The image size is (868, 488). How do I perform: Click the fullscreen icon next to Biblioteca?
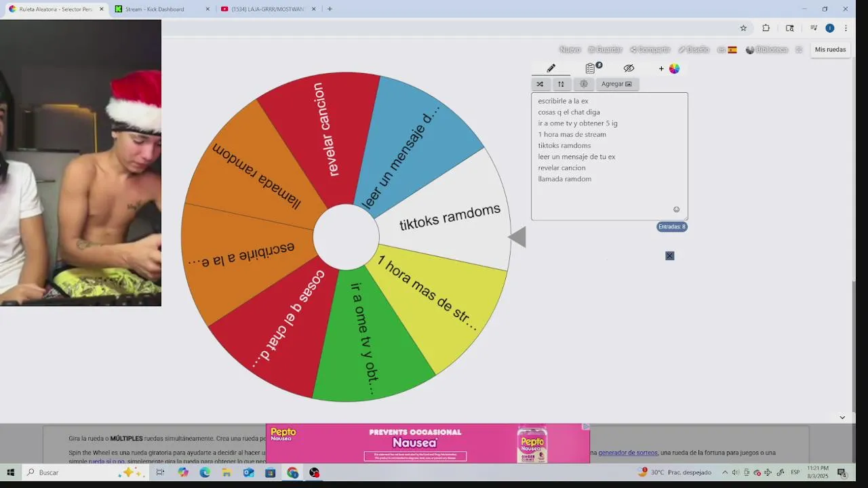(x=799, y=49)
